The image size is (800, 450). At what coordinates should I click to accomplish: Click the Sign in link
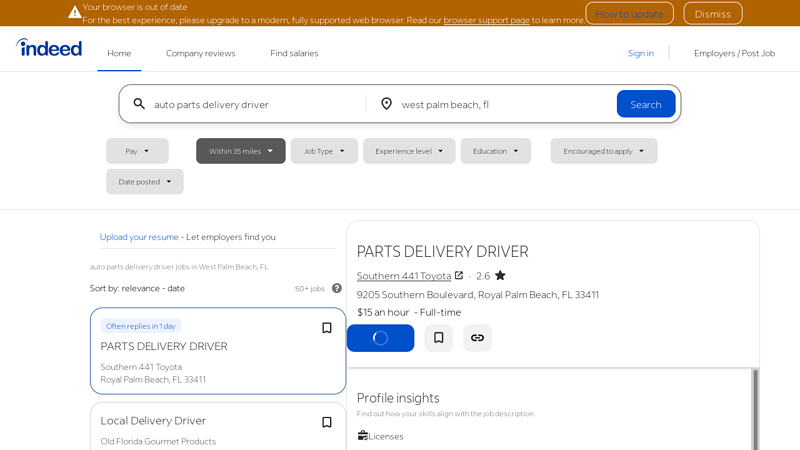(640, 53)
